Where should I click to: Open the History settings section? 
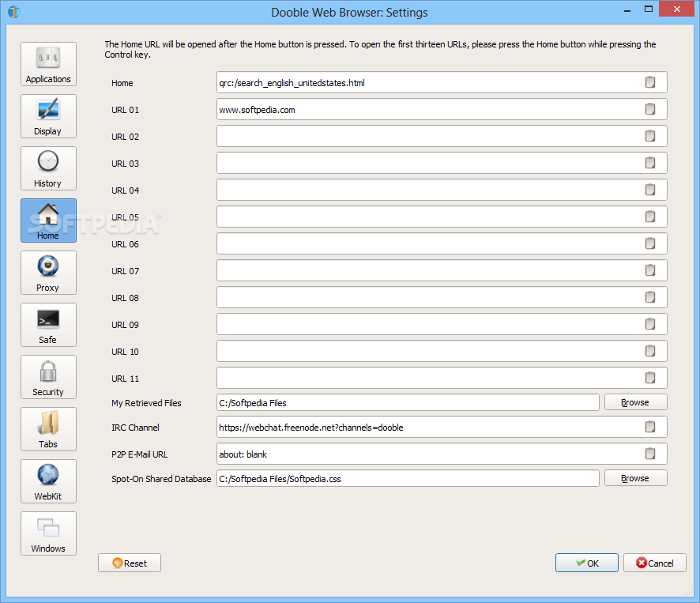48,168
